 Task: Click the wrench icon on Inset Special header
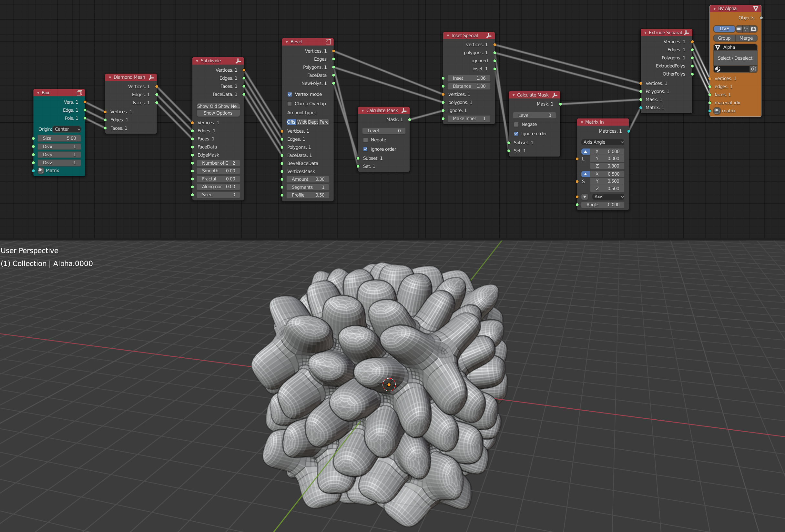pos(490,35)
